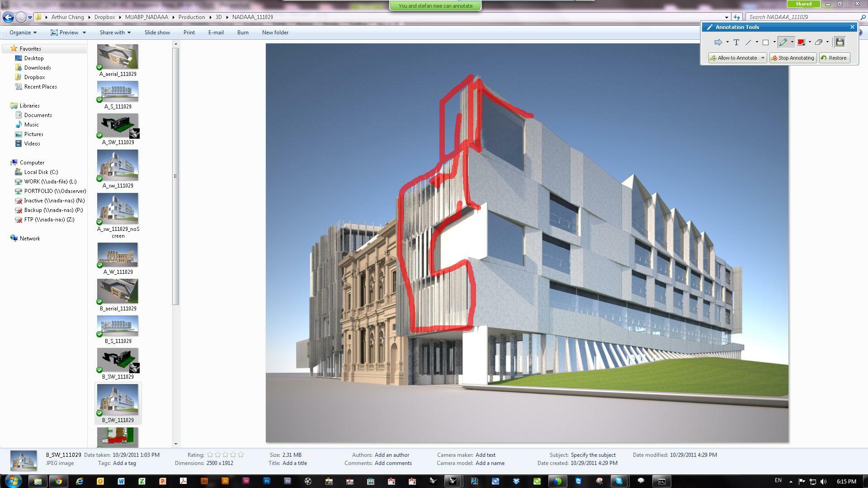This screenshot has height=488, width=868.
Task: Open Preview options dropdown arrow
Action: coord(84,33)
